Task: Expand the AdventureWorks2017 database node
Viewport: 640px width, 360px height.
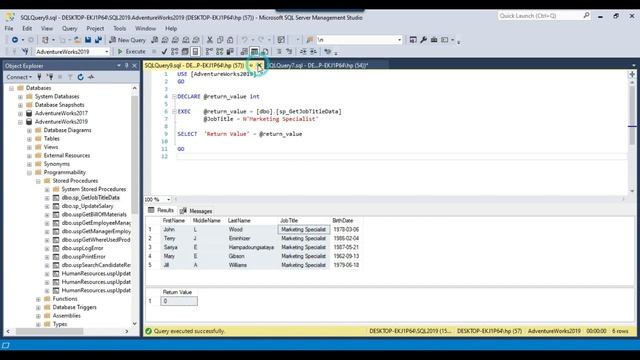Action: click(x=20, y=113)
